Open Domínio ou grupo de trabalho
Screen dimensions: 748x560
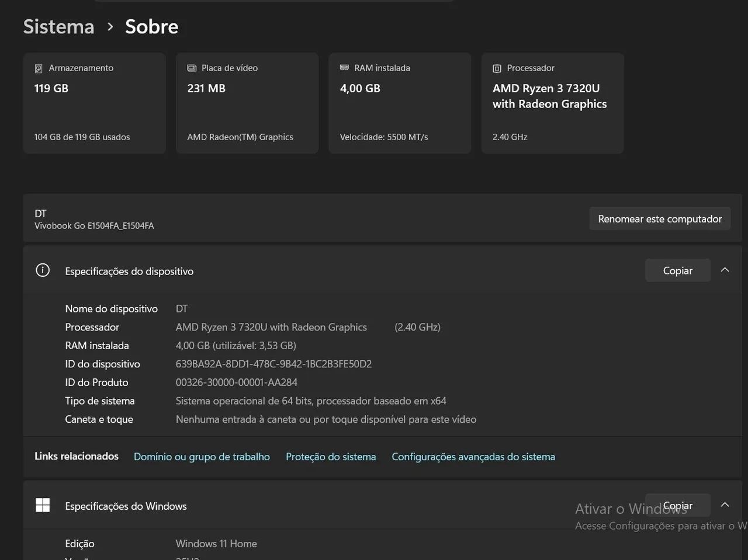pos(202,457)
